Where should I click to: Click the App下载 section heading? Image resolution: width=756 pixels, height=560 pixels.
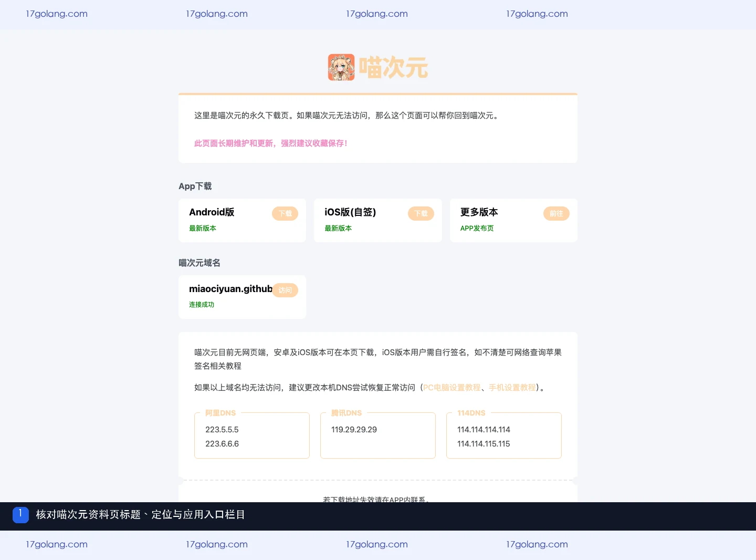[x=195, y=186]
